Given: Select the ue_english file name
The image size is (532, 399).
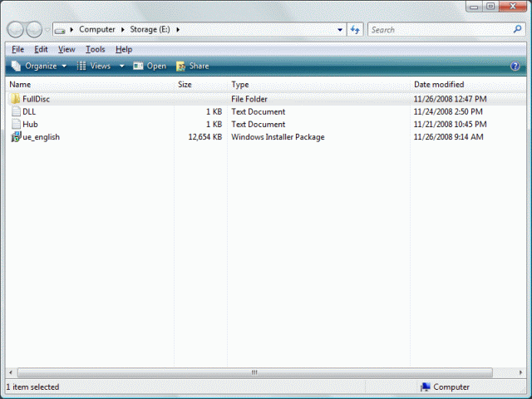Looking at the screenshot, I should coord(41,137).
